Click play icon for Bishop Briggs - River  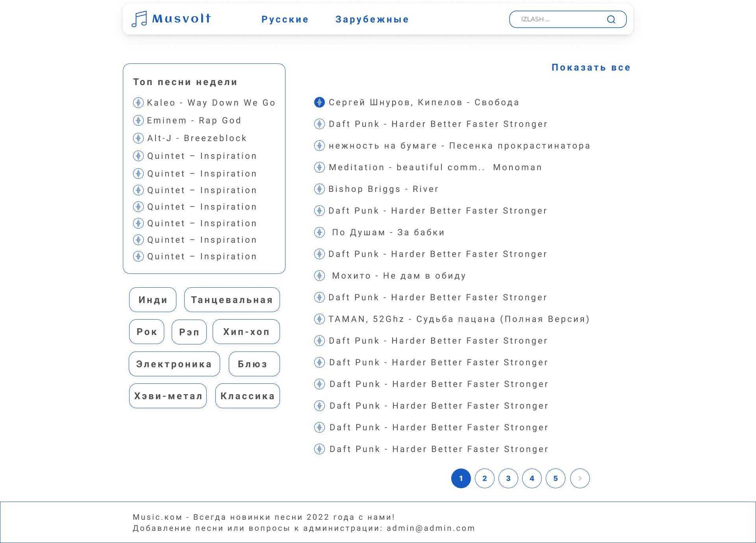[319, 189]
